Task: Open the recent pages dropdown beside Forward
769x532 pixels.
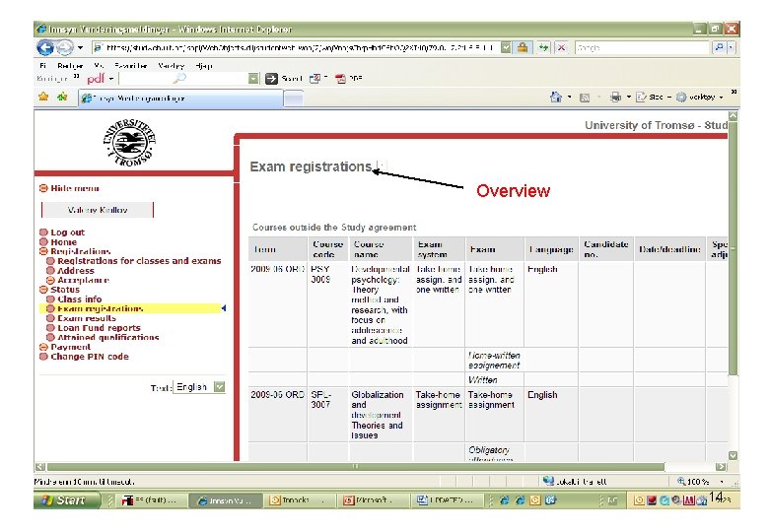Action: [81, 48]
